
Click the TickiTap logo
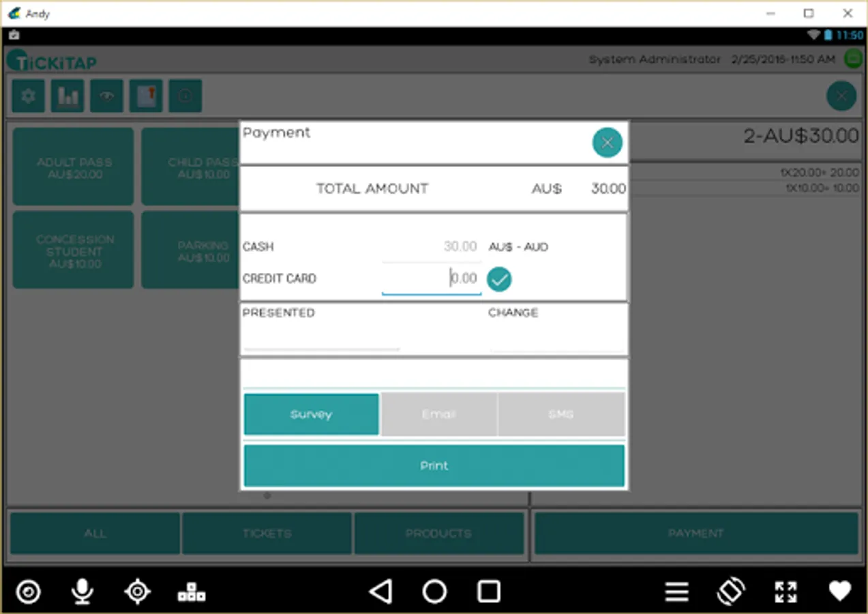(52, 61)
